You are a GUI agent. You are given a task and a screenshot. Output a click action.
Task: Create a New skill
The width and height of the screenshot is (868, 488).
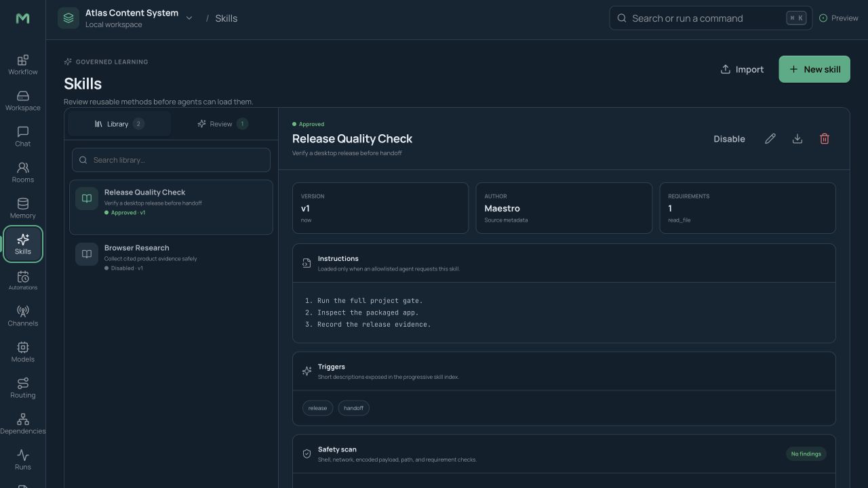(814, 69)
